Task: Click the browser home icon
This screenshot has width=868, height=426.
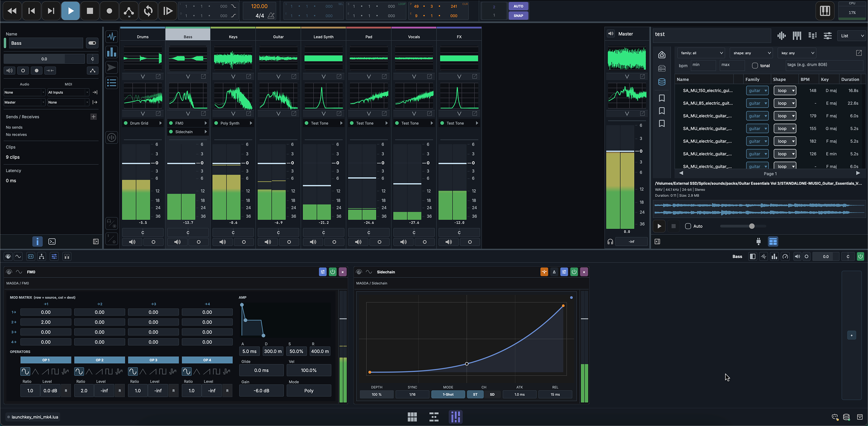Action: click(662, 55)
